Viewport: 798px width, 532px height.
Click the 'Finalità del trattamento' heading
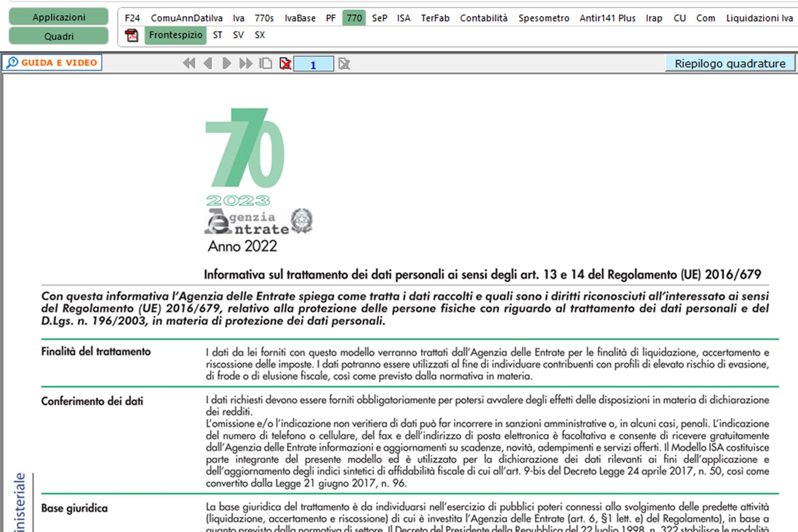[96, 352]
